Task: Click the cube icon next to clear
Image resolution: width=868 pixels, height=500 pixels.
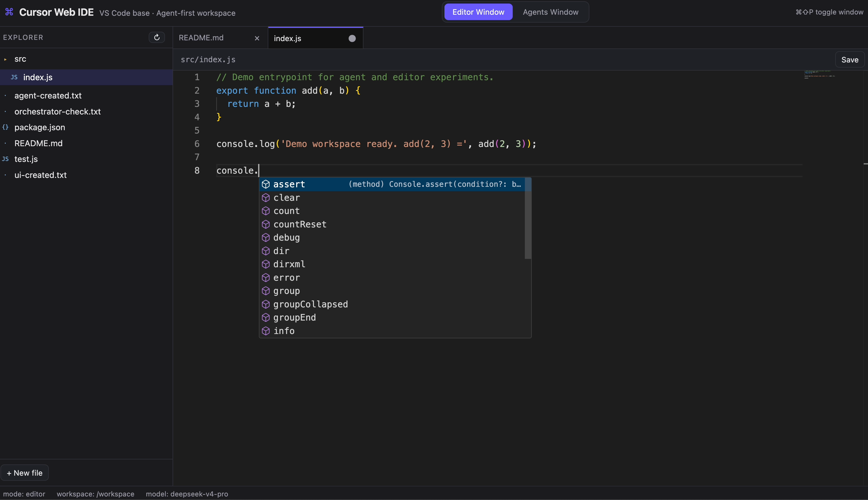Action: click(266, 198)
